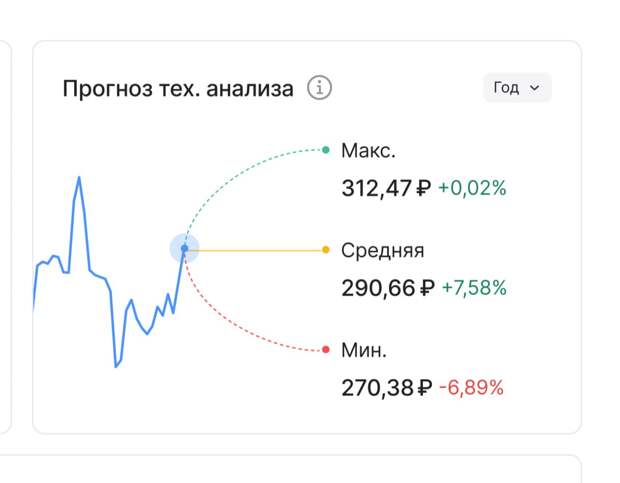The width and height of the screenshot is (620, 483).
Task: Click the chevron arrow in Год selector
Action: coord(534,88)
